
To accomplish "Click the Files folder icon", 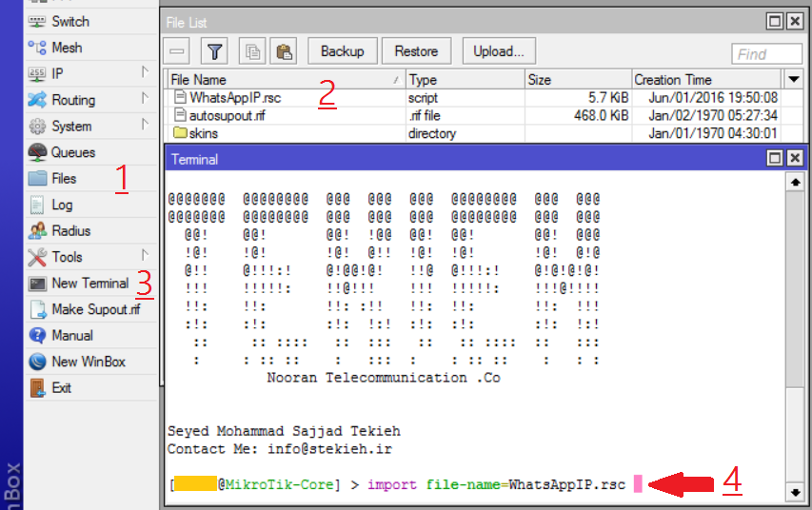I will (37, 179).
